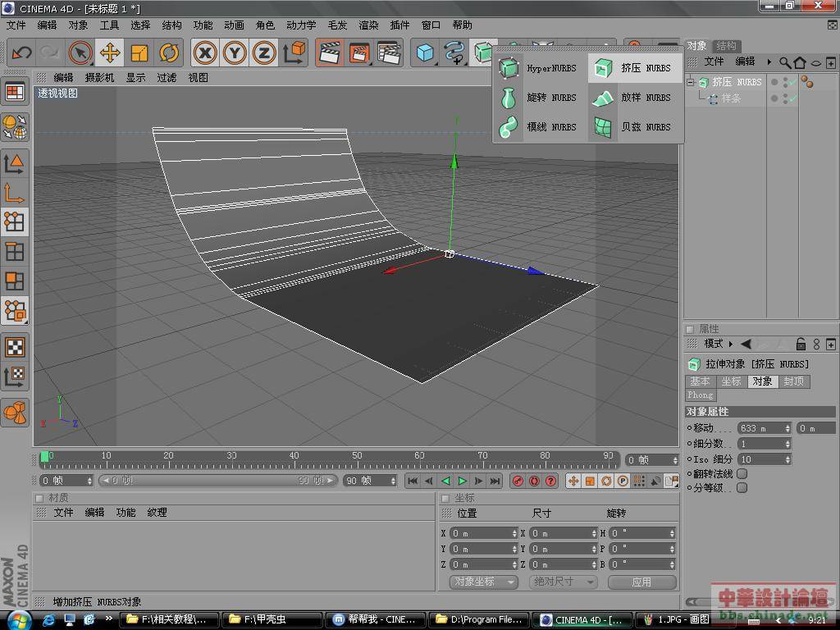The image size is (840, 630).
Task: Open the cube primitive object flyout
Action: click(426, 53)
